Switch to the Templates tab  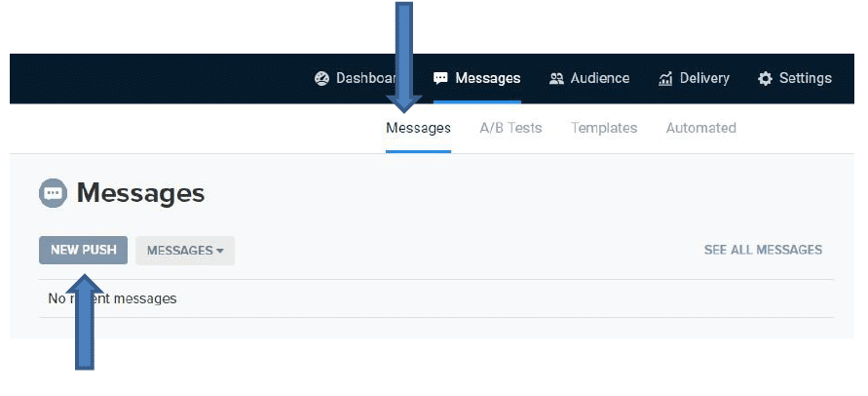click(x=604, y=128)
